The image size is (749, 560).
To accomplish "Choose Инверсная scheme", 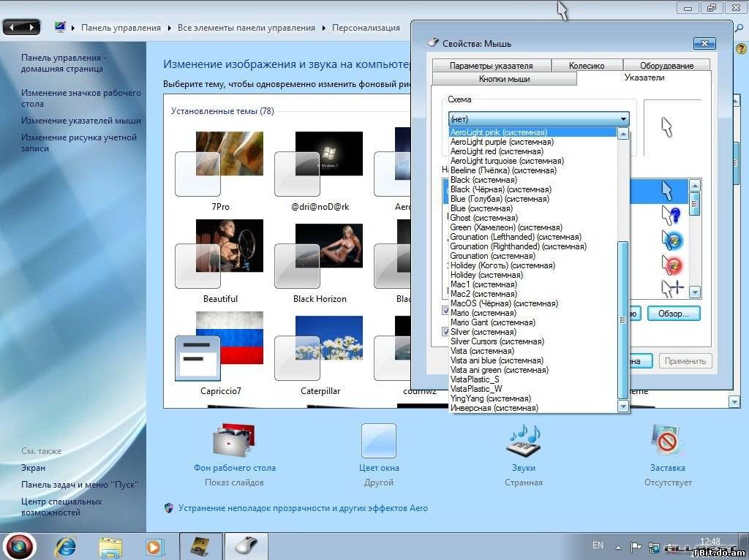I will coord(532,408).
